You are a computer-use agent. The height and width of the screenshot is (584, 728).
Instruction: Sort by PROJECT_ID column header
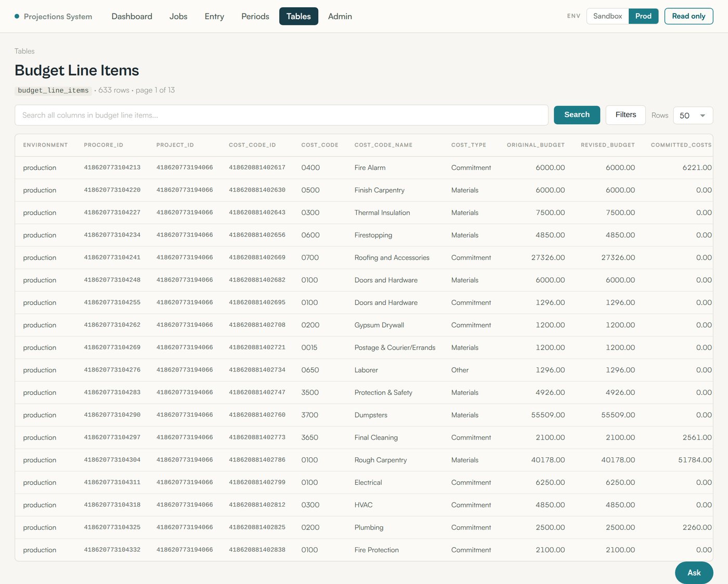click(175, 145)
